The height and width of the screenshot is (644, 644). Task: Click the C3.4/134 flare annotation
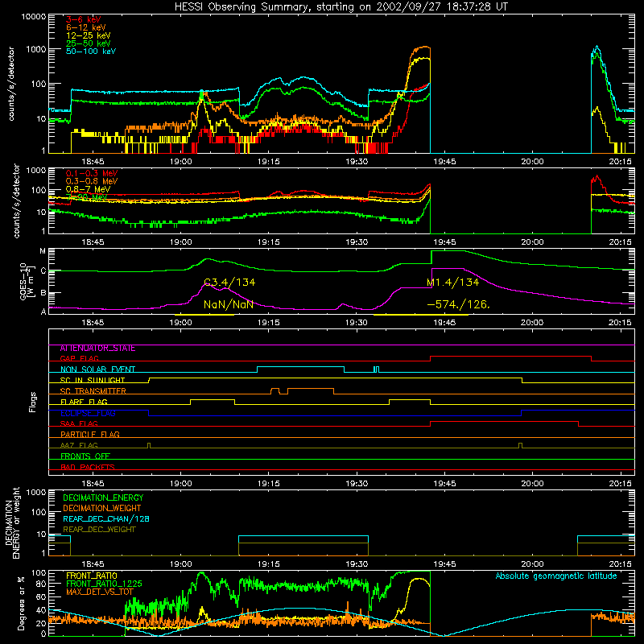point(229,283)
